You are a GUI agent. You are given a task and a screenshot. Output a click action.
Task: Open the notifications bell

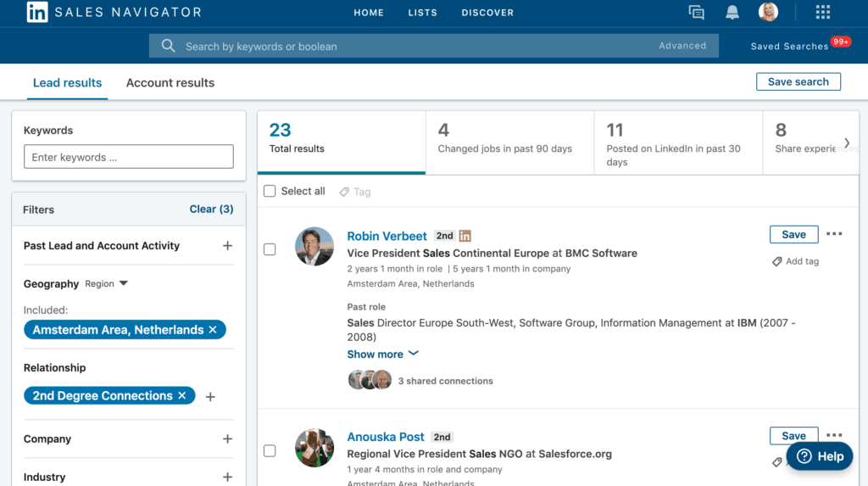(732, 12)
